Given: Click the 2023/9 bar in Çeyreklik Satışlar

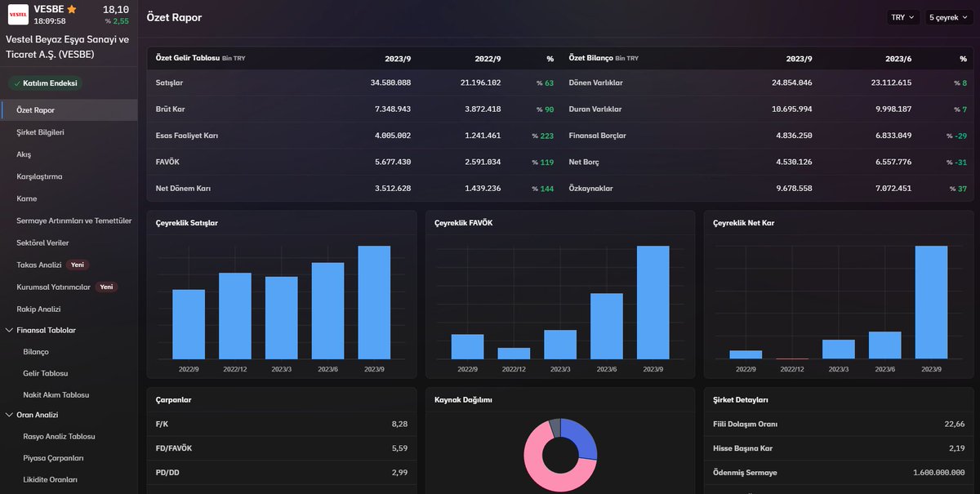Looking at the screenshot, I should point(374,302).
